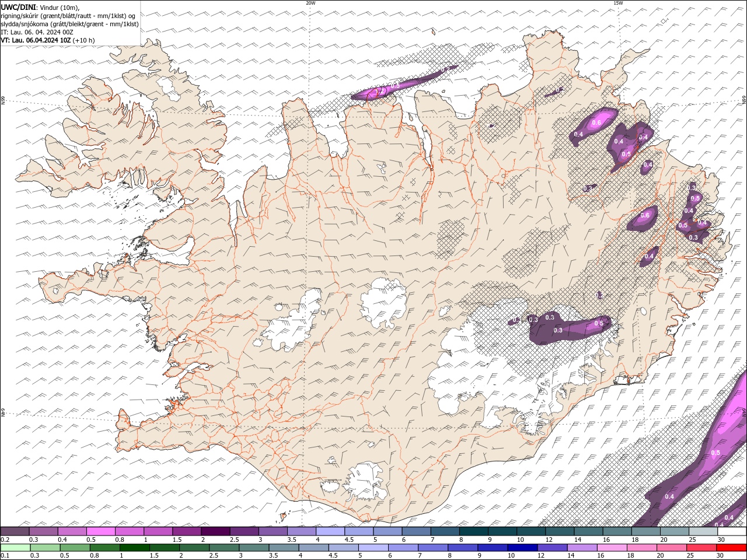Select the light grey snow swatch labeled 25
747x560 pixels.
[x=703, y=531]
